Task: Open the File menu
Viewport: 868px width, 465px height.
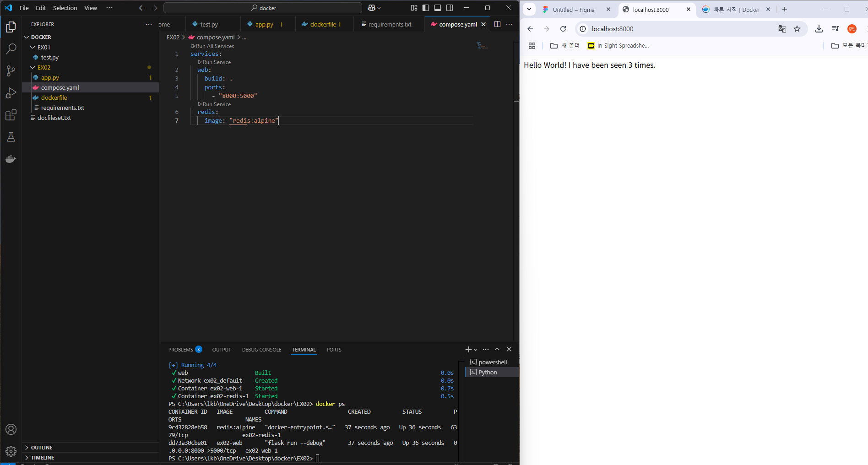Action: pos(24,8)
